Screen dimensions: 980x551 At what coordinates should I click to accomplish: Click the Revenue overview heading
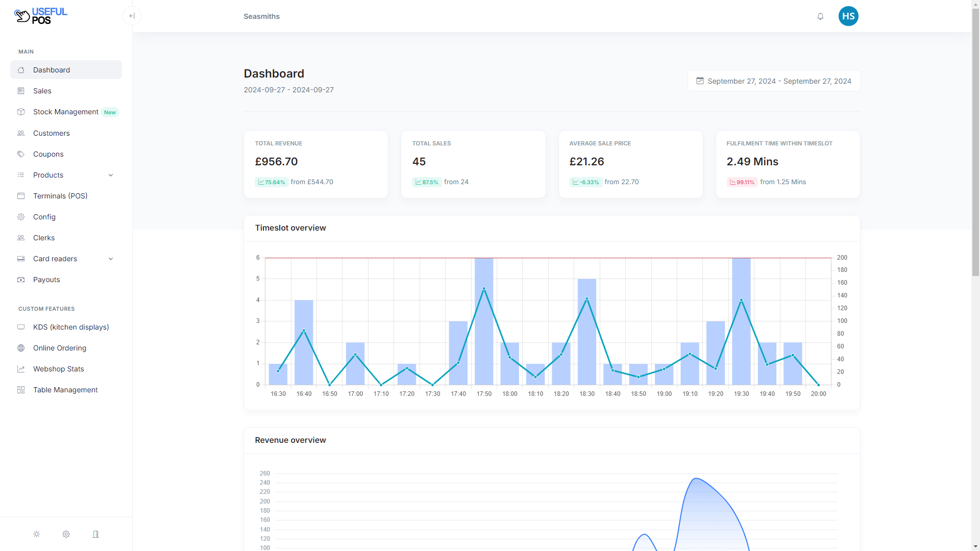pos(290,440)
